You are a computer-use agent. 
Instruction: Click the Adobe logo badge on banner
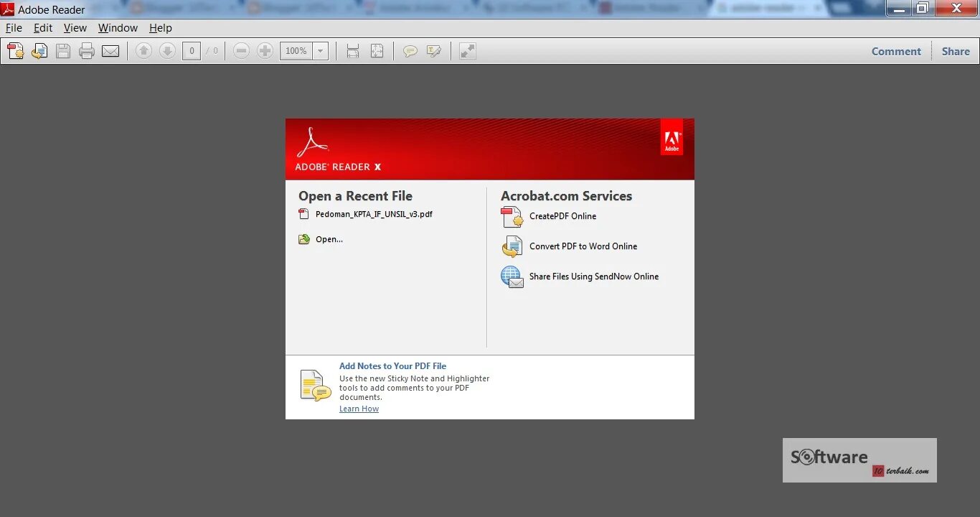tap(672, 138)
